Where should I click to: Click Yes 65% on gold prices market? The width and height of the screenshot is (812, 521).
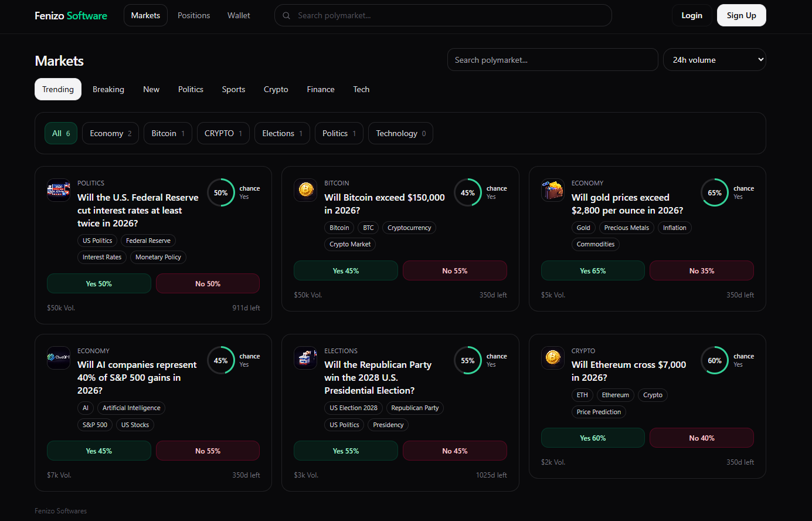593,270
